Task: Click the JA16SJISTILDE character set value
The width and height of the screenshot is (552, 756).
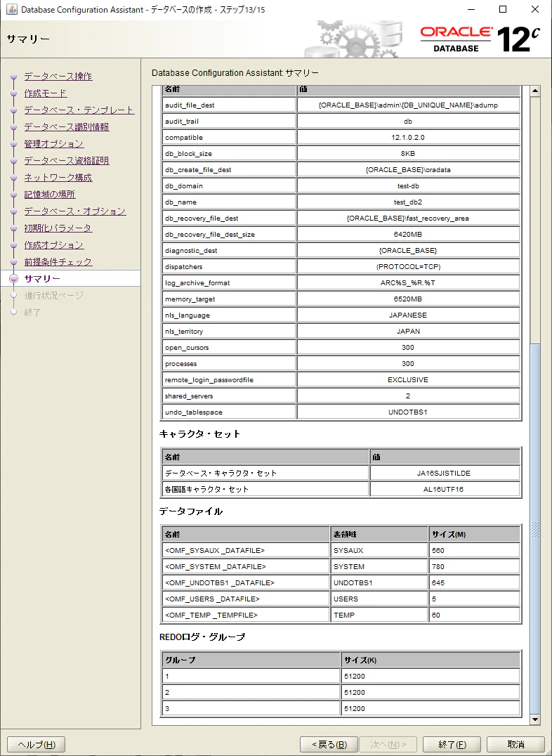Action: (445, 473)
